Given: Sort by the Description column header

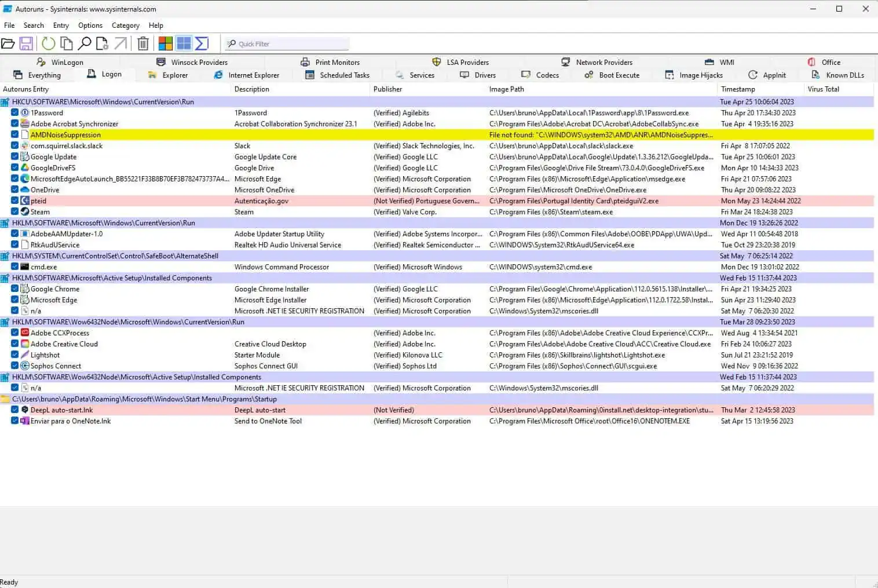Looking at the screenshot, I should point(301,89).
